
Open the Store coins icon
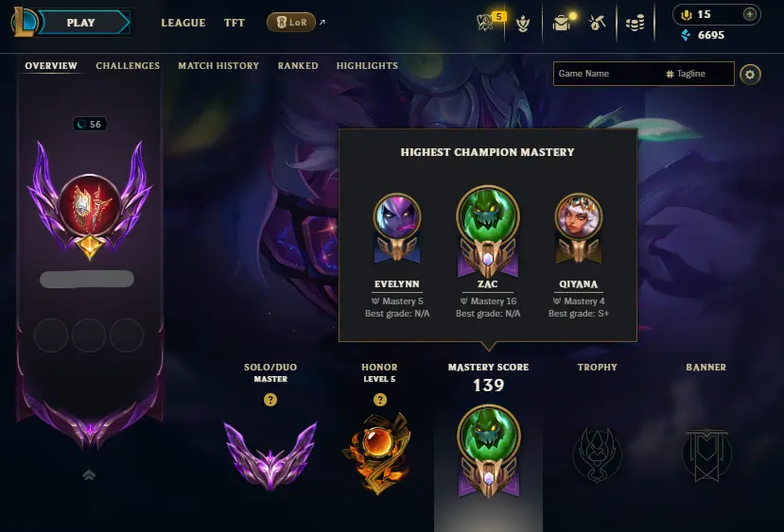[635, 23]
